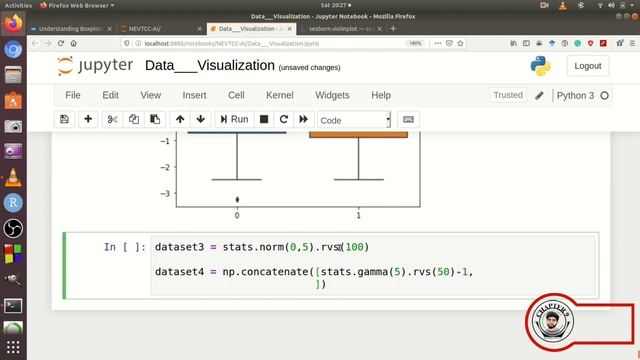The width and height of the screenshot is (640, 360).
Task: Click the Python 3 kernel indicator circle
Action: [604, 96]
